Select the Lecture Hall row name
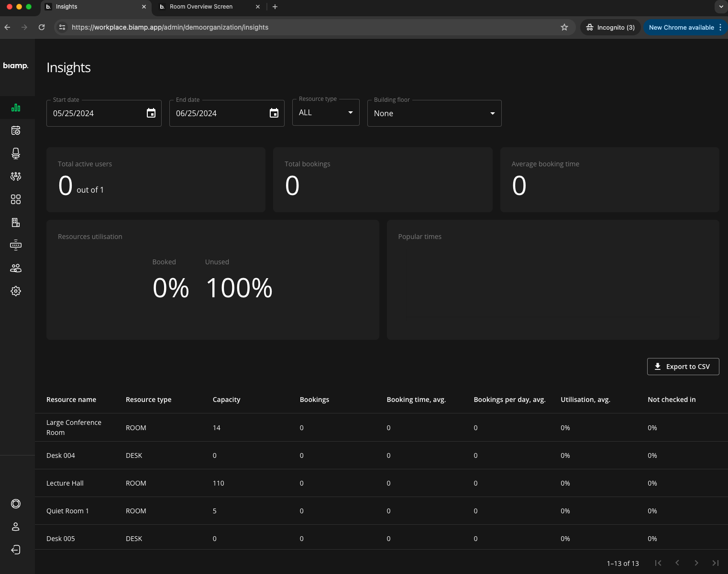The width and height of the screenshot is (728, 574). 65,483
